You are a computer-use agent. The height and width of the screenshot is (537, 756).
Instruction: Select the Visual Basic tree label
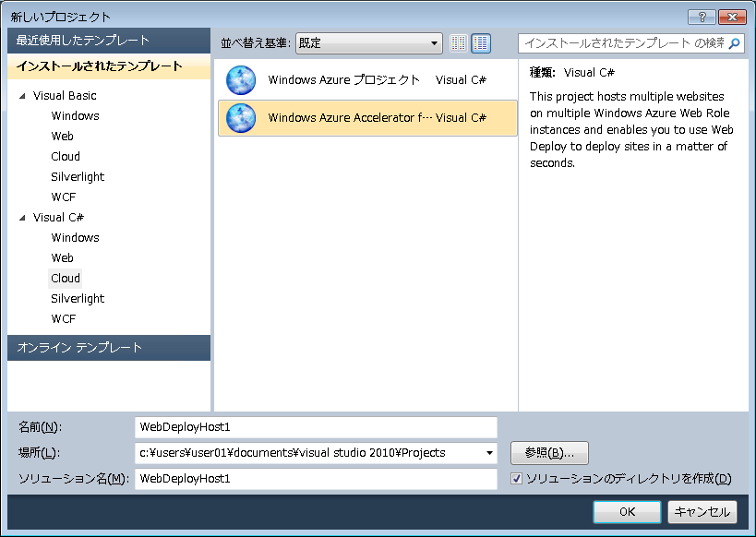[x=65, y=96]
